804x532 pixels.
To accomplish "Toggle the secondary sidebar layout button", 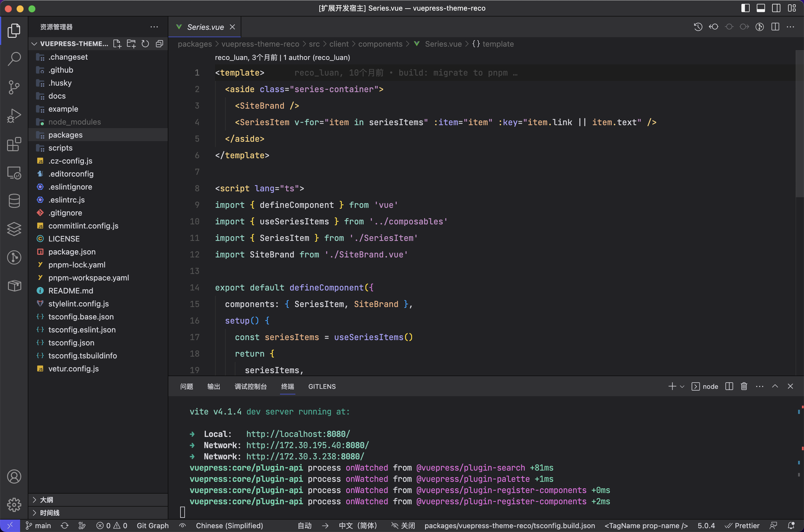I will [776, 8].
